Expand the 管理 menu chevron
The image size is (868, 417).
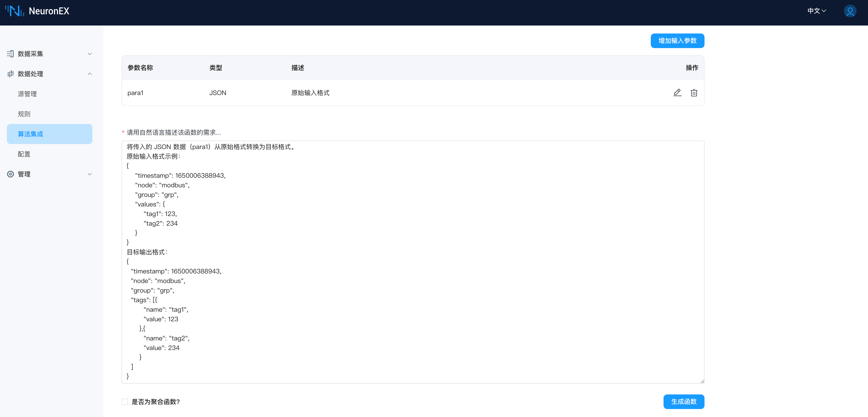pyautogui.click(x=90, y=174)
